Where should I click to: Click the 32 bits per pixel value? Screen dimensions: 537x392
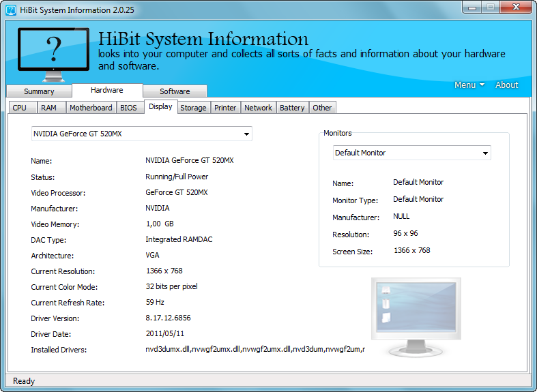tap(171, 286)
